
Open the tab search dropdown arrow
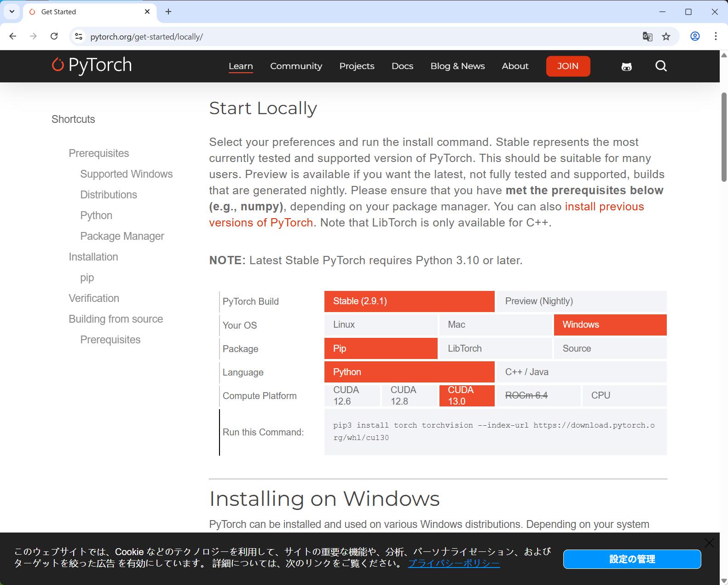pyautogui.click(x=12, y=12)
